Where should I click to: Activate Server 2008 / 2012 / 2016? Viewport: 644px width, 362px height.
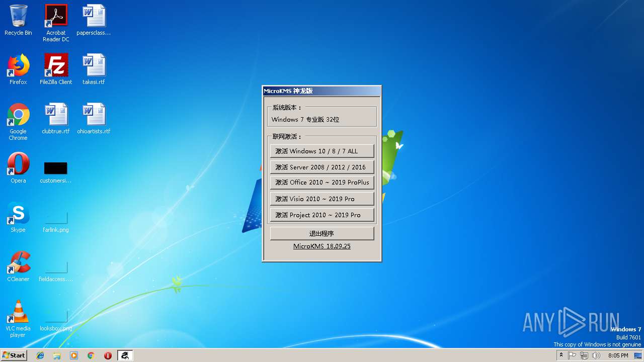tap(322, 167)
